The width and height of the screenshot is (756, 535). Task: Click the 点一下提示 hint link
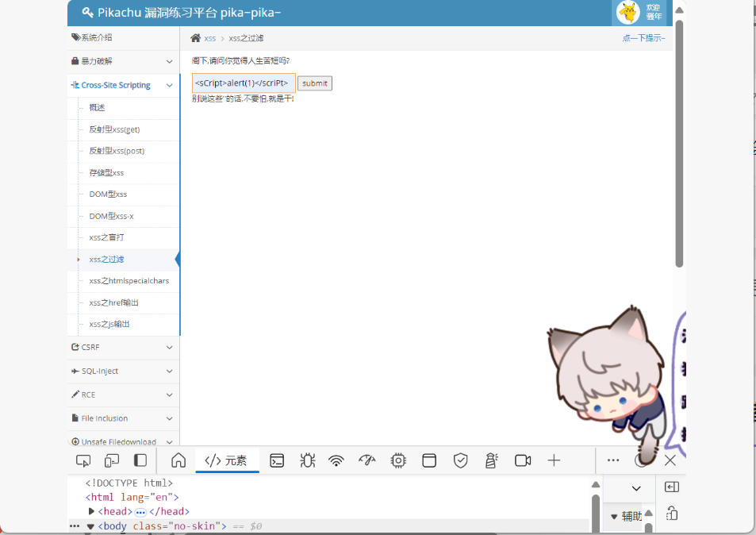643,38
